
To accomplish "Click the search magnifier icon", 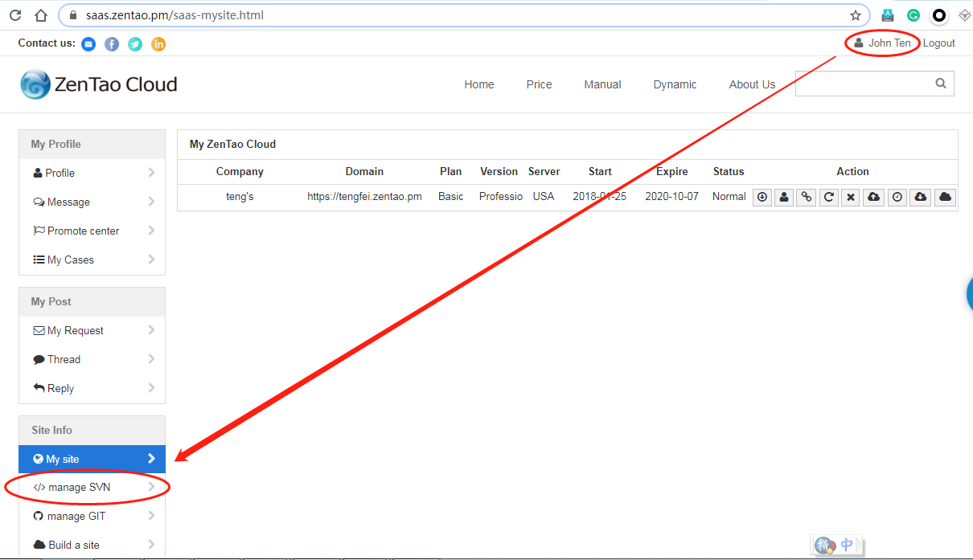I will click(941, 84).
